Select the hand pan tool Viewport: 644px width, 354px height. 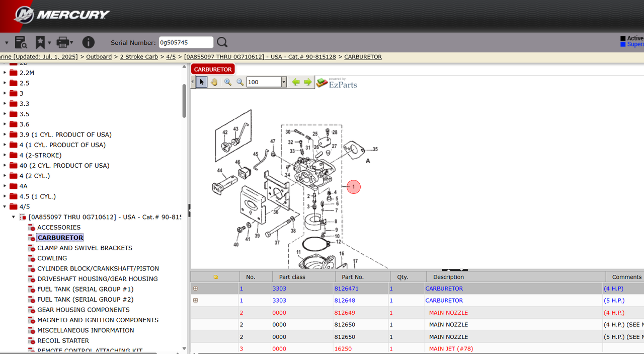[x=214, y=82]
